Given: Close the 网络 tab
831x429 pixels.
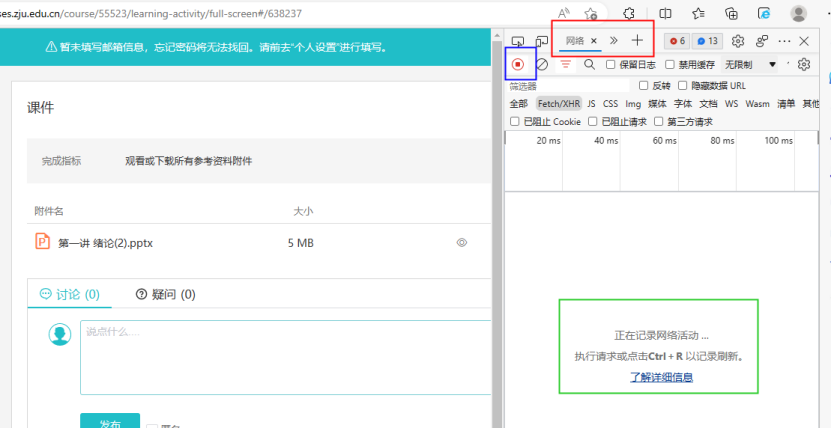Looking at the screenshot, I should coord(594,40).
